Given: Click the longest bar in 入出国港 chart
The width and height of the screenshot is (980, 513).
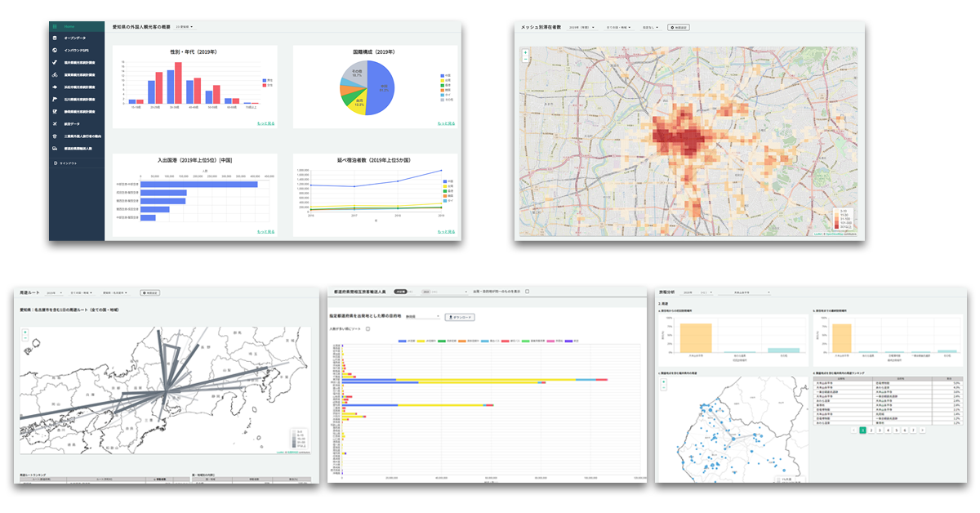Looking at the screenshot, I should (x=199, y=185).
